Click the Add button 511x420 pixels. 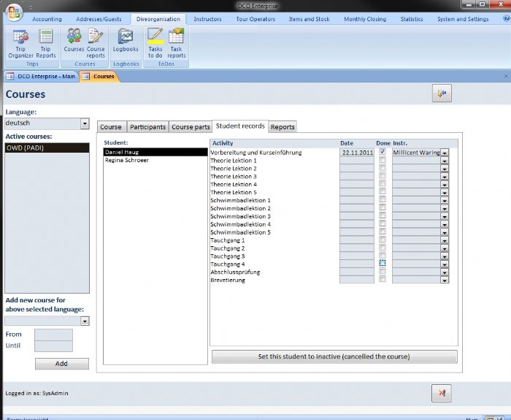point(61,363)
